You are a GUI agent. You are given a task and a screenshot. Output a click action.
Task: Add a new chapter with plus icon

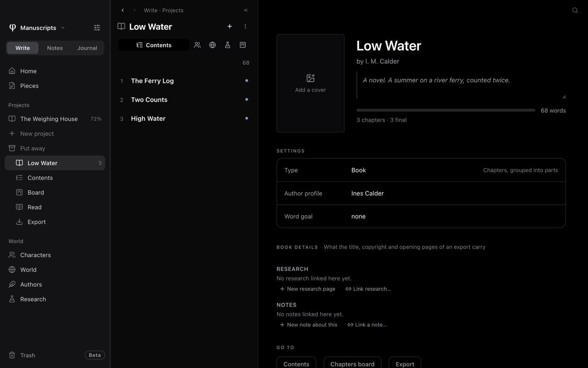[230, 26]
